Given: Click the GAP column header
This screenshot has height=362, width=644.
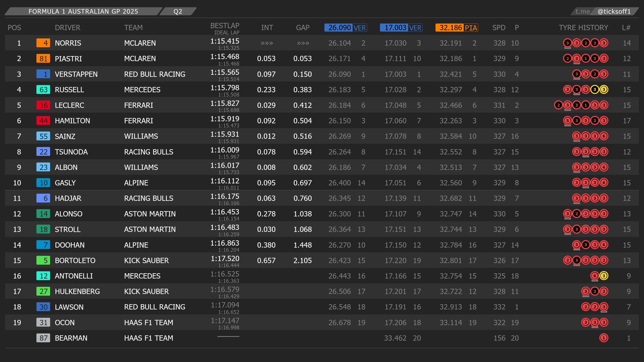Looking at the screenshot, I should [303, 28].
